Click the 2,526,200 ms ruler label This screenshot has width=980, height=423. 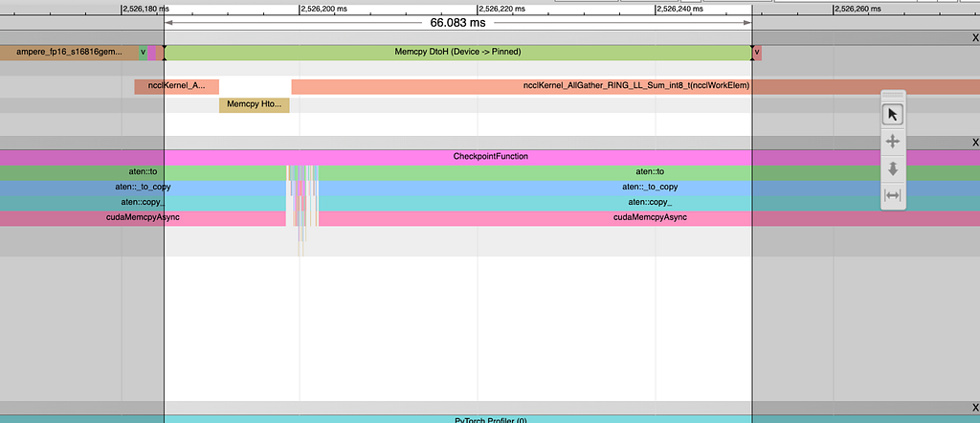pos(323,9)
